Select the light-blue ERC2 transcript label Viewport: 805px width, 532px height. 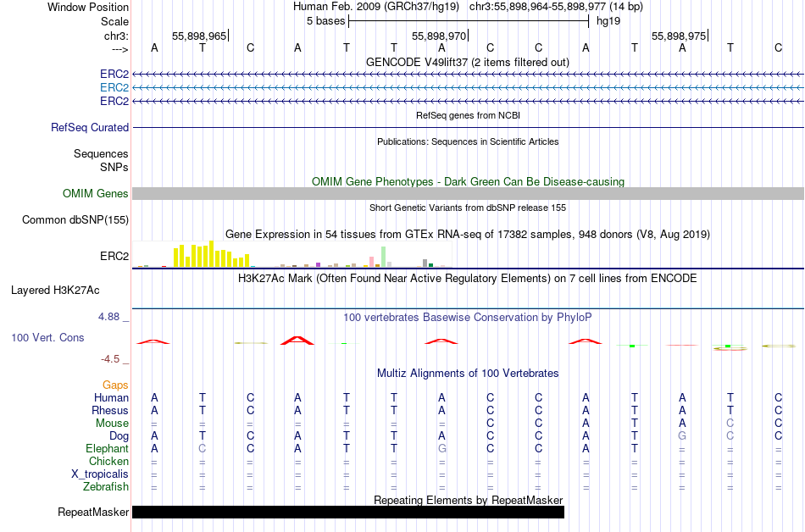coord(114,88)
